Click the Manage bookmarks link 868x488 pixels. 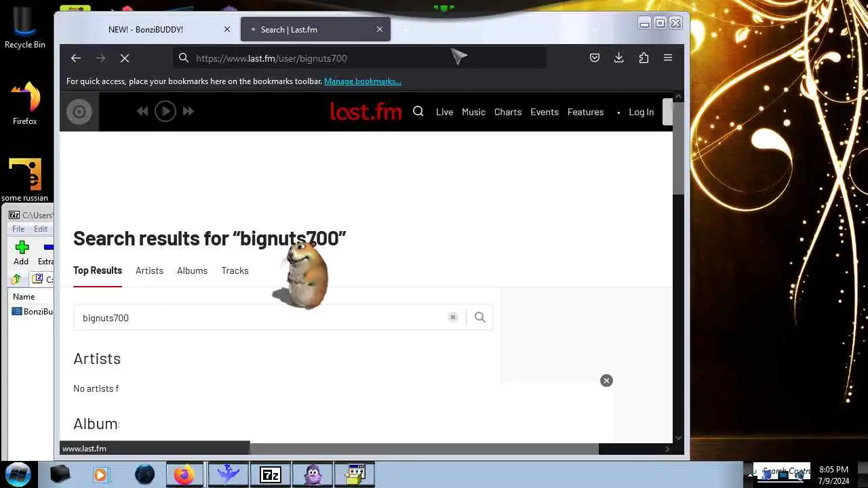363,81
